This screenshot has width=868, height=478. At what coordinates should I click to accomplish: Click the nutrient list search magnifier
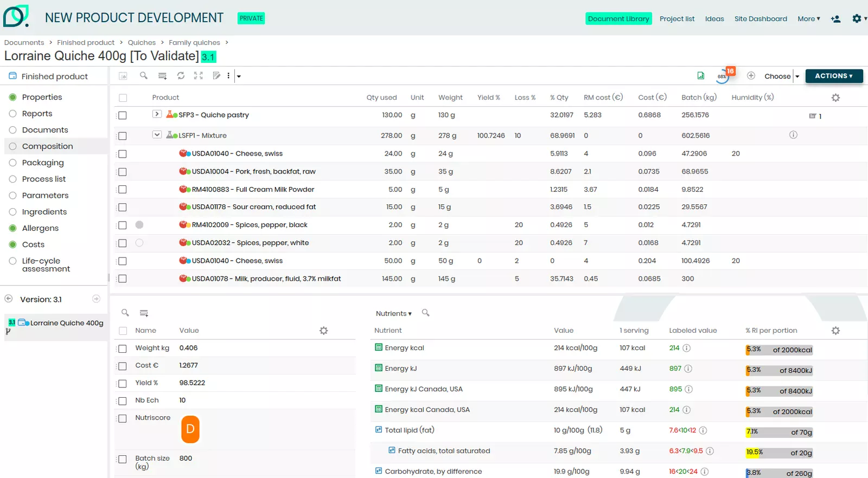[x=426, y=313]
